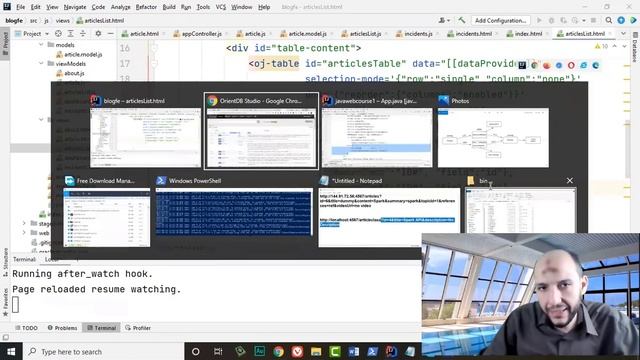Open Google Chrome from the taskbar
This screenshot has height=360, width=640.
click(x=278, y=351)
